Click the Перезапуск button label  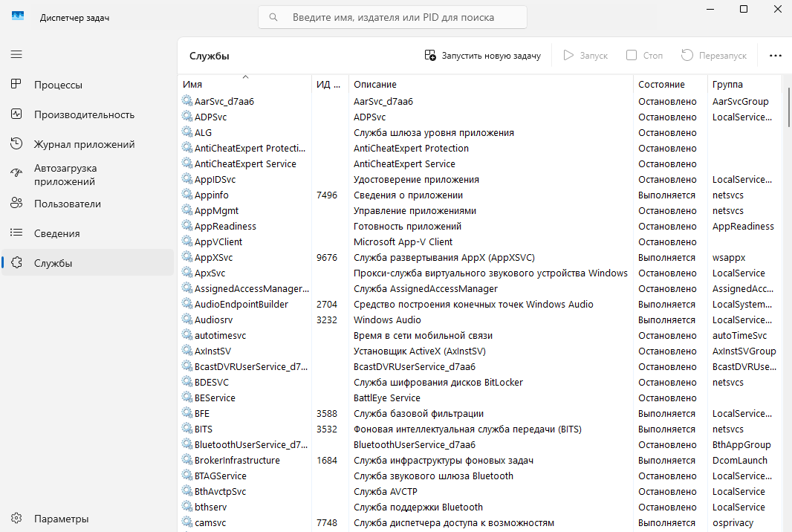[x=722, y=56]
